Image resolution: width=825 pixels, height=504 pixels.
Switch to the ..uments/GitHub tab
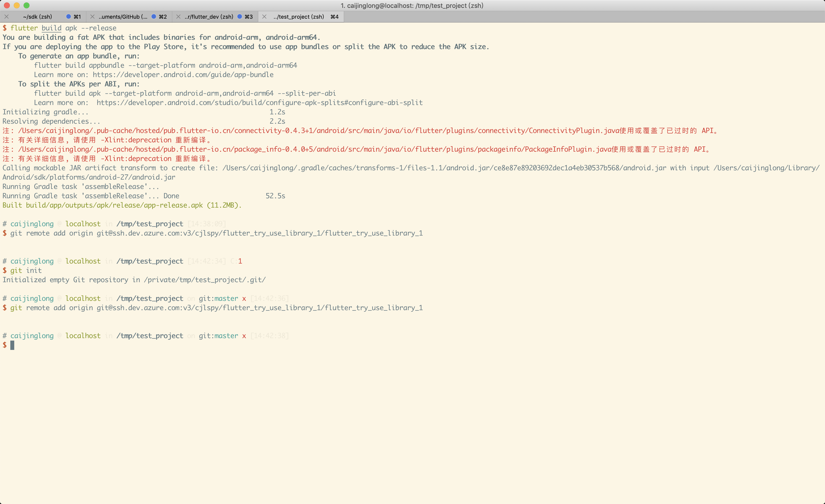tap(122, 16)
